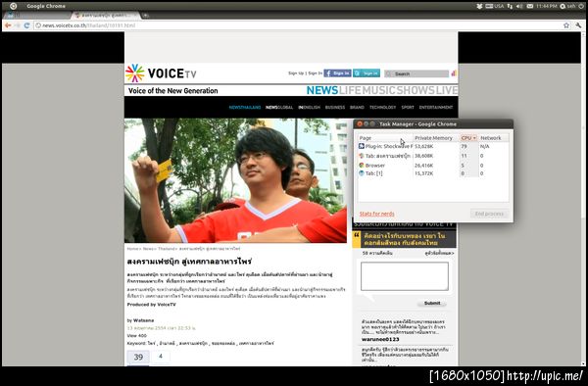
Task: Switch to the first browser tab
Action: tap(37, 16)
